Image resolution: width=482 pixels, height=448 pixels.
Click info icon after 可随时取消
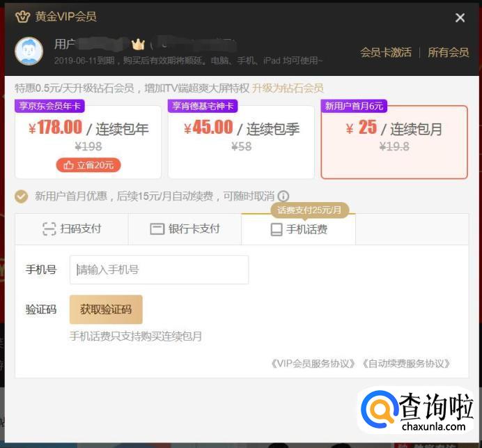click(283, 196)
